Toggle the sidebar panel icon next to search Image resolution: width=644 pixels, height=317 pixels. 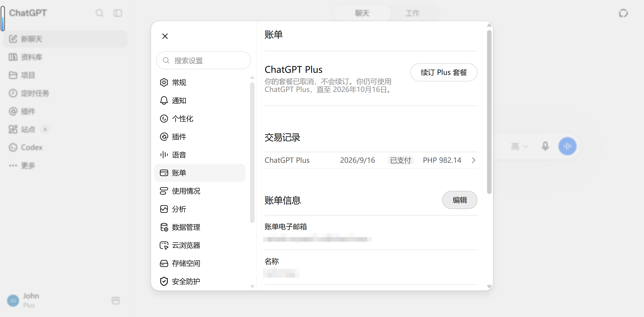pyautogui.click(x=117, y=13)
